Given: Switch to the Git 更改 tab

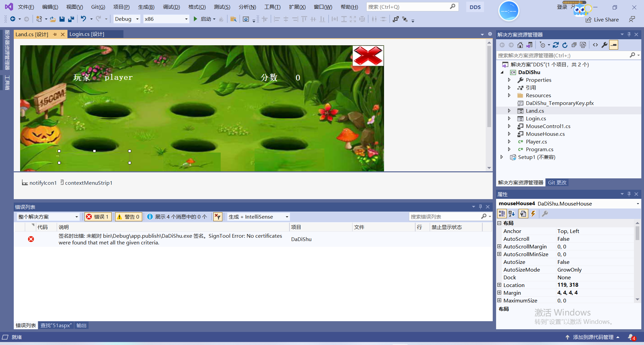Looking at the screenshot, I should pyautogui.click(x=557, y=182).
